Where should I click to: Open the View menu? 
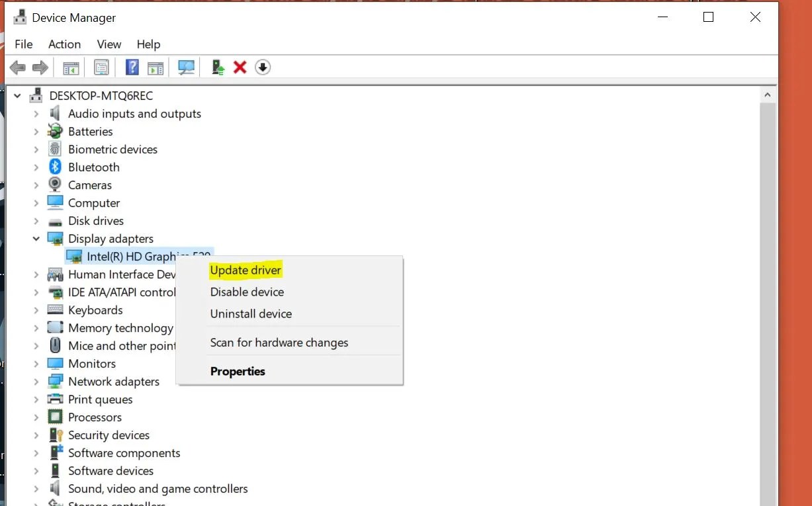pos(109,44)
